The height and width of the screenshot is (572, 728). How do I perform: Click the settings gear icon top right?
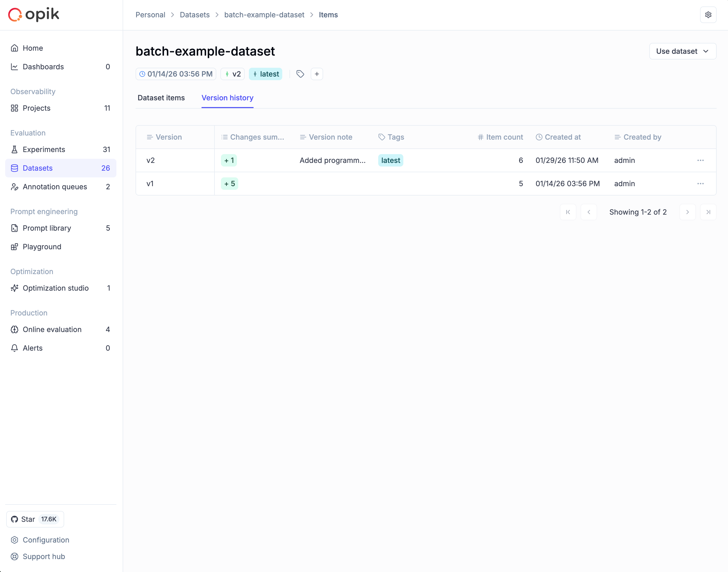pyautogui.click(x=708, y=15)
